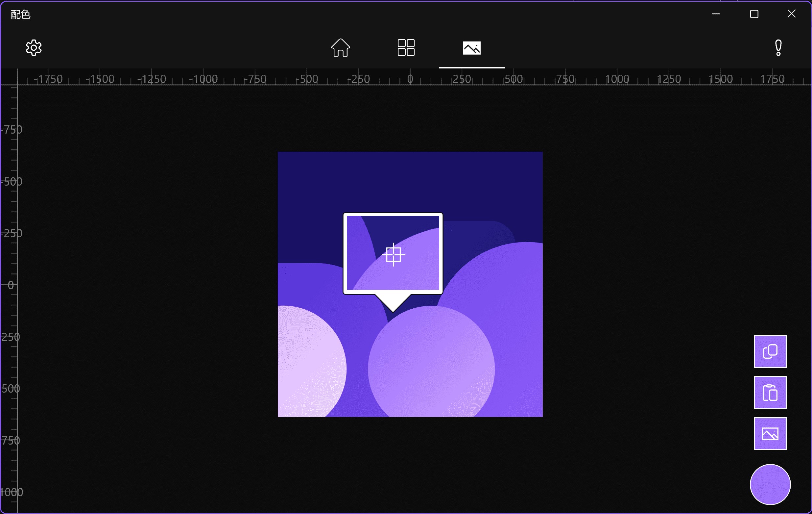Viewport: 812px width, 514px height.
Task: Pick the dark navy area at image top
Action: tap(410, 179)
